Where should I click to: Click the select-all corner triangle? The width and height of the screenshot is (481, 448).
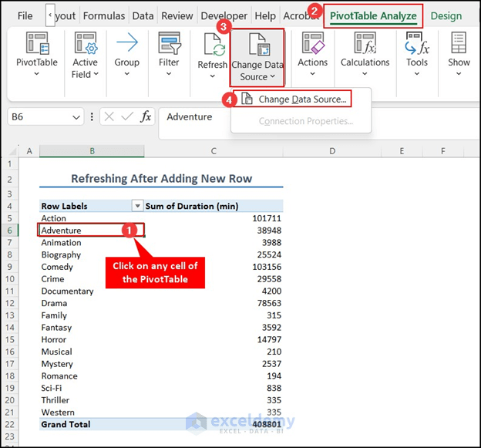point(12,151)
